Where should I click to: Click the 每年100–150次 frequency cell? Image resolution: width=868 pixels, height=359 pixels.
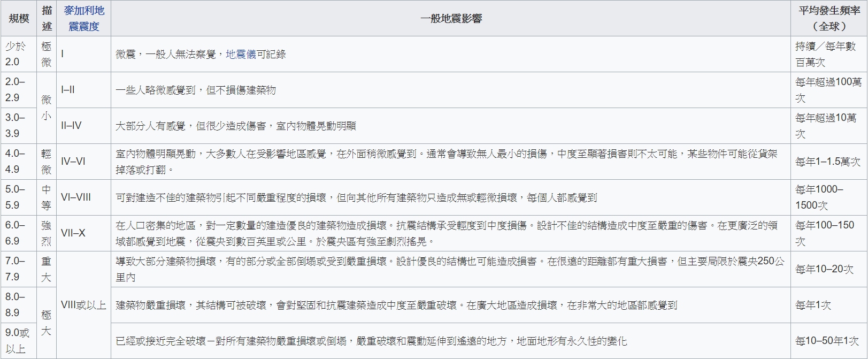coord(829,233)
